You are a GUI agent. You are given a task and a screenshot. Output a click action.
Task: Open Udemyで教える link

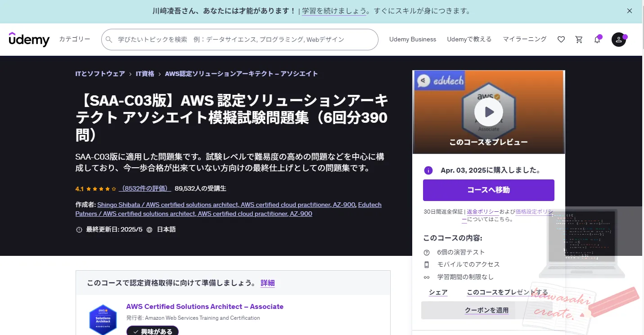pos(469,39)
